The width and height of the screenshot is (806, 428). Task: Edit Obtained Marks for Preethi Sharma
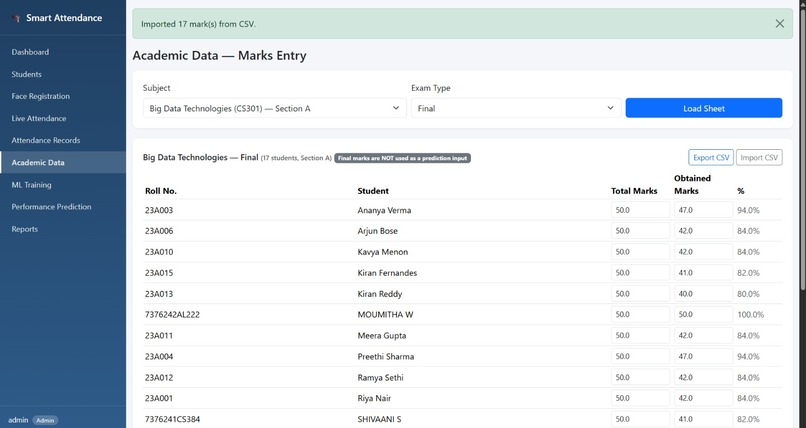pos(703,357)
